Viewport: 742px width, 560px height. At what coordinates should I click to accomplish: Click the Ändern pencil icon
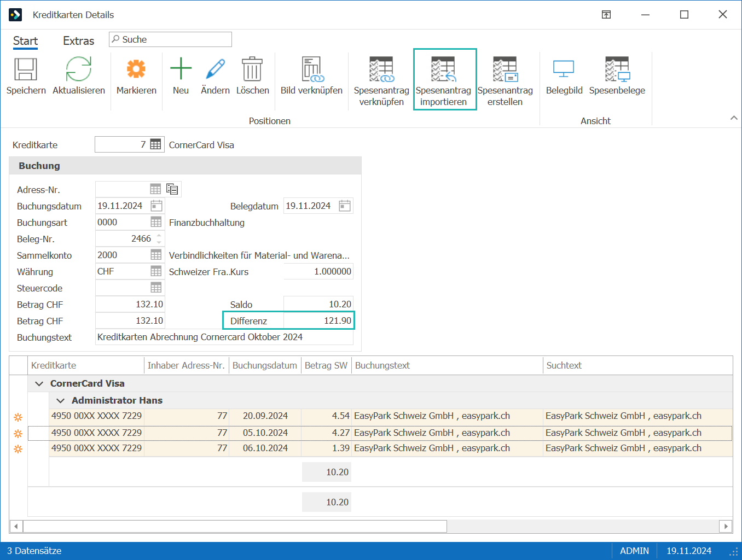click(215, 69)
